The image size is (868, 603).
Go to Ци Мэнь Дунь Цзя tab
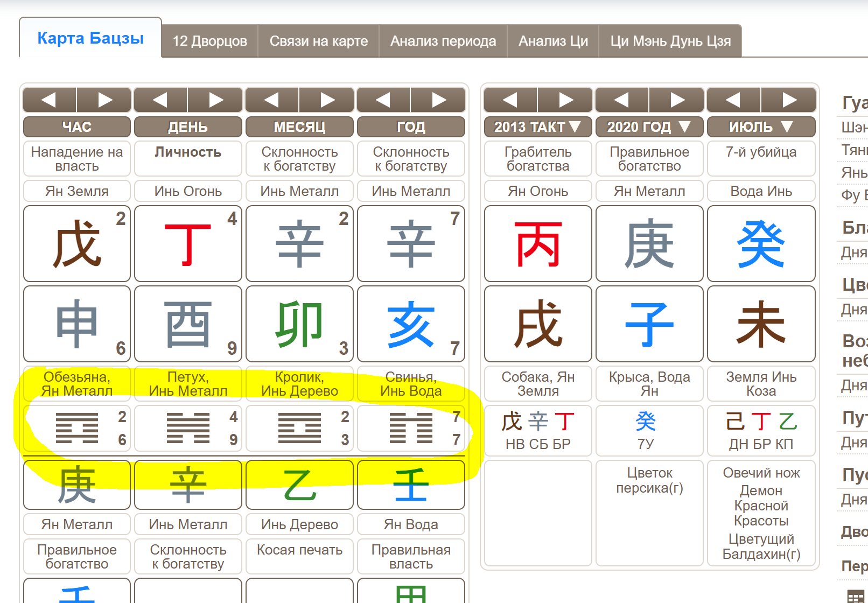[x=670, y=41]
